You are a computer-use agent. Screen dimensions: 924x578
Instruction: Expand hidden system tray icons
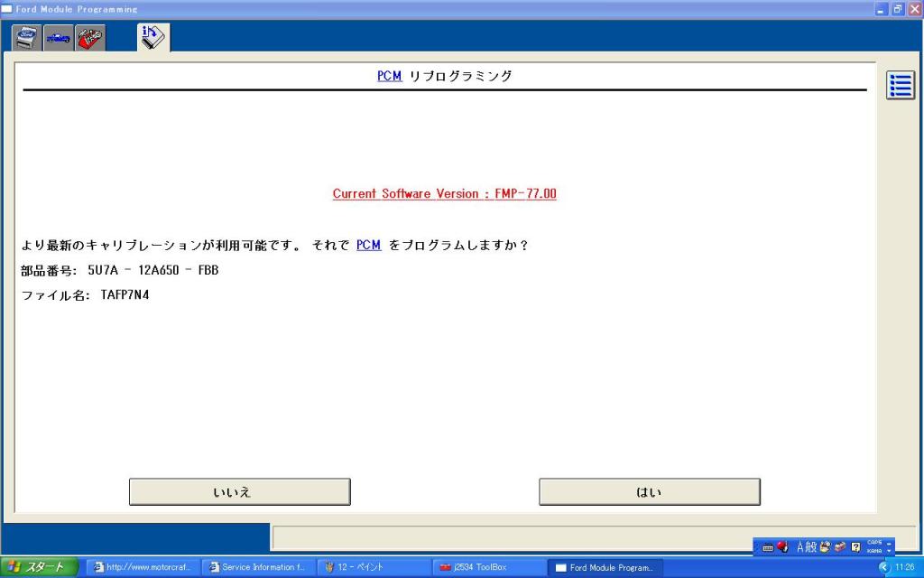[882, 567]
